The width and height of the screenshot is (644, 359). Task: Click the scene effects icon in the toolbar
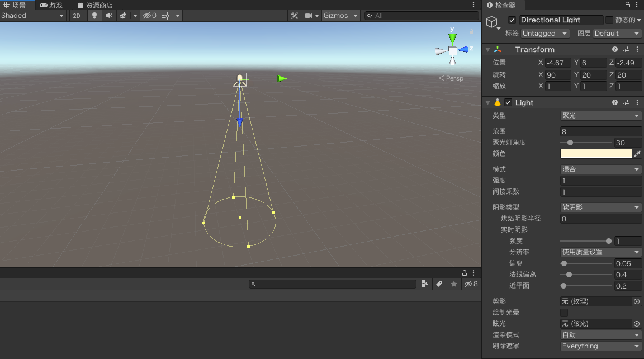[124, 15]
